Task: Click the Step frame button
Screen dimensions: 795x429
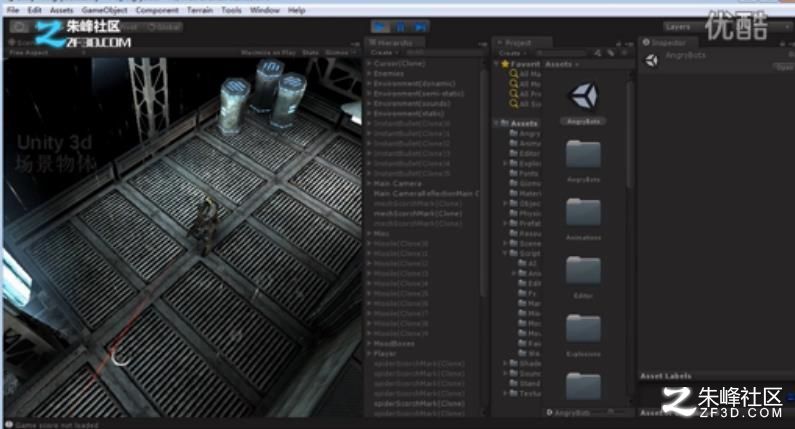Action: click(x=420, y=27)
